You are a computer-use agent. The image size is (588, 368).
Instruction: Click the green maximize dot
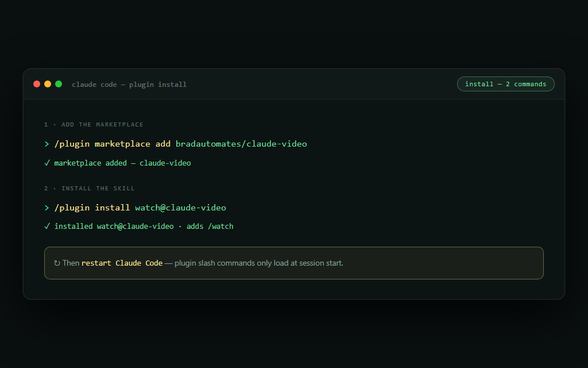point(59,84)
